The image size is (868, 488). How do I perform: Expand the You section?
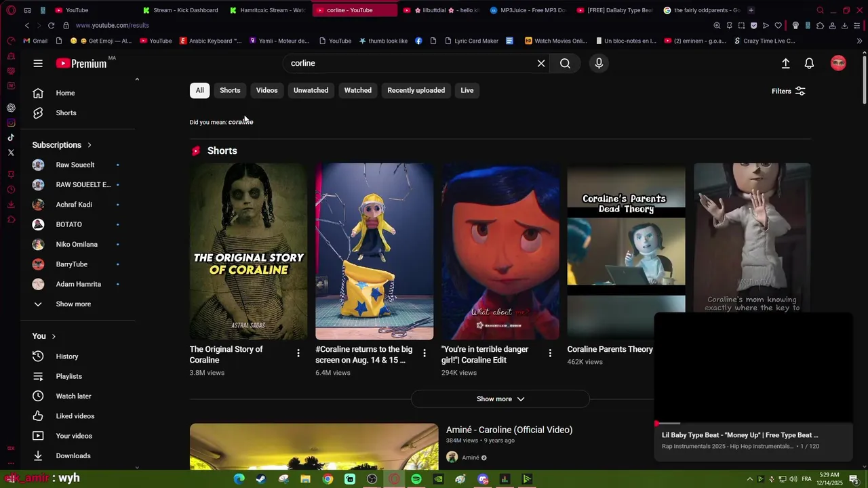pyautogui.click(x=44, y=336)
